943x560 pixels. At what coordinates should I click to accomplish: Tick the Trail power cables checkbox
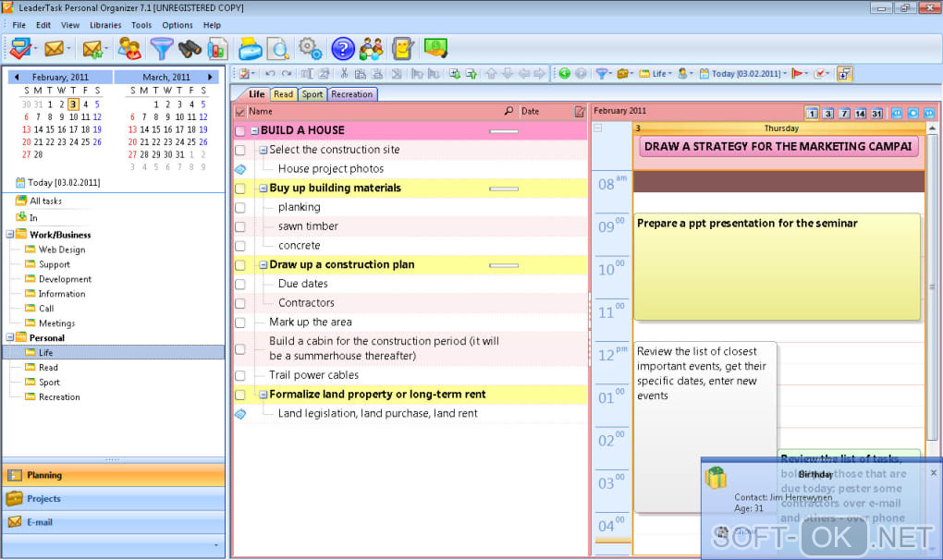click(x=240, y=375)
